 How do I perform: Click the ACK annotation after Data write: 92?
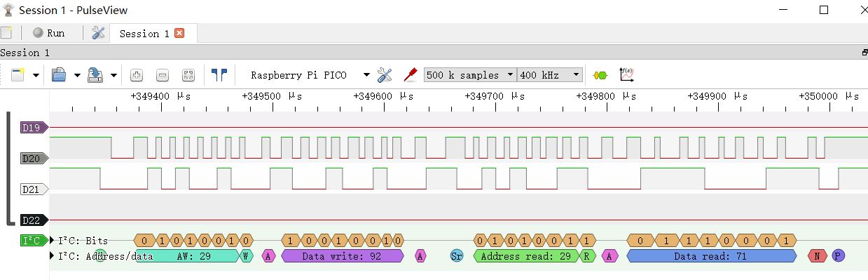coord(420,256)
